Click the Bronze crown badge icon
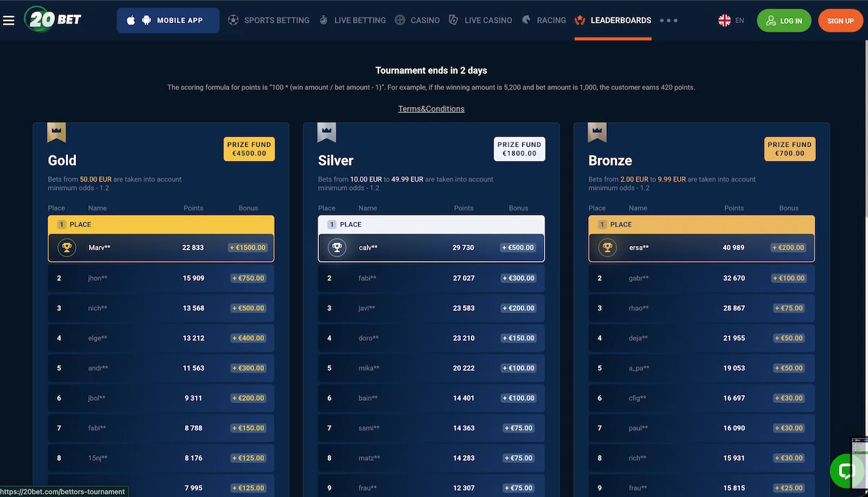 597,132
